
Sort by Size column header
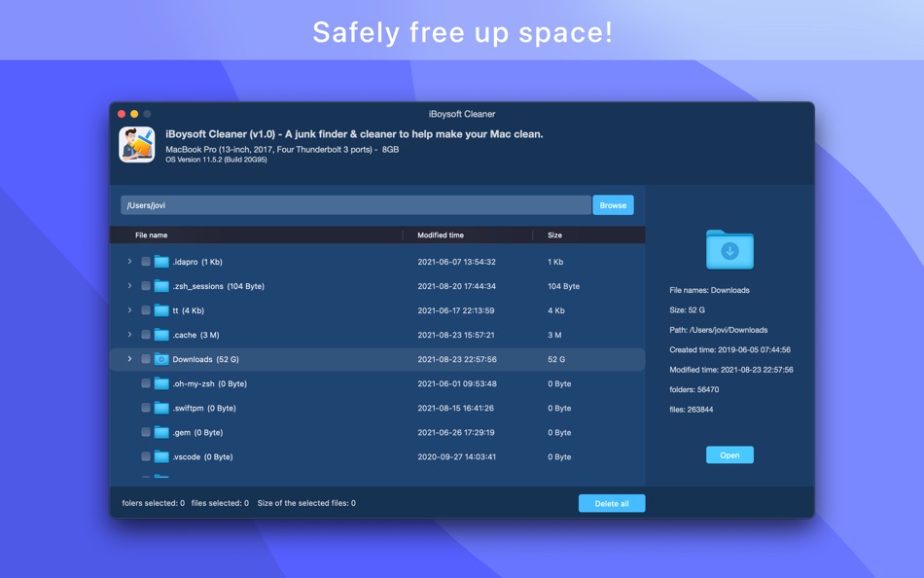pos(554,235)
